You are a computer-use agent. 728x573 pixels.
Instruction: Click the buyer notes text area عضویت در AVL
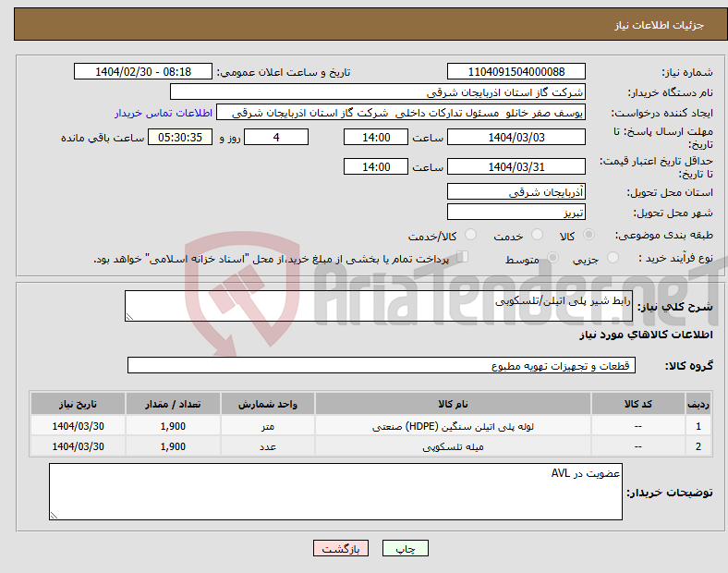(335, 492)
